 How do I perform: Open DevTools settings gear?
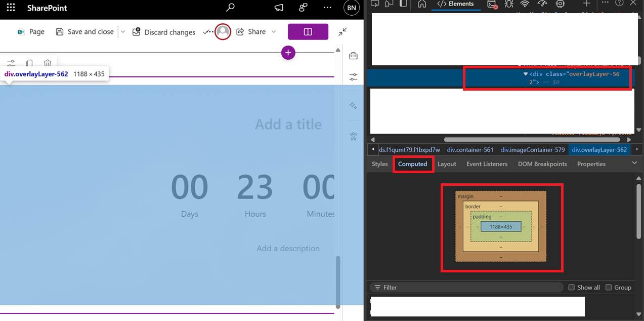561,4
